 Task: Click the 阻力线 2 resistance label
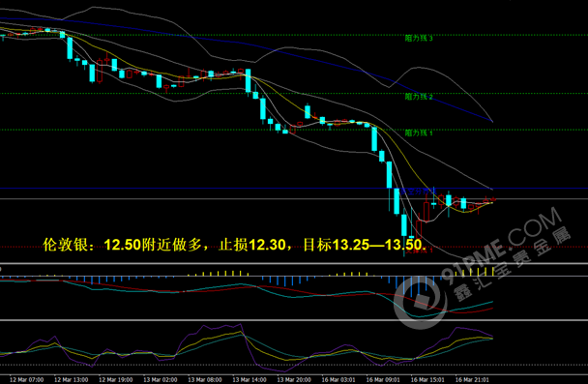click(419, 97)
